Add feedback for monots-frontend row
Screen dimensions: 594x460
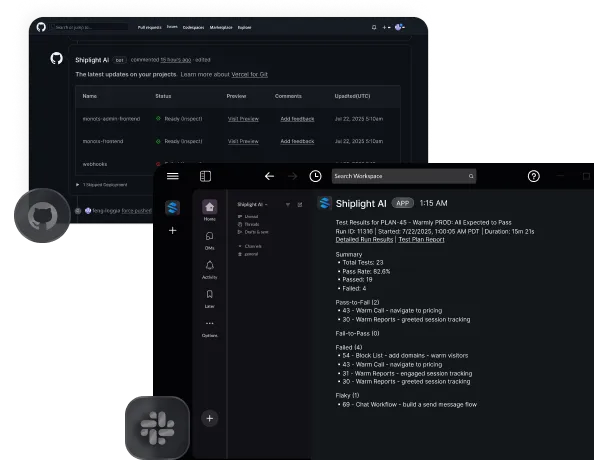tap(297, 141)
